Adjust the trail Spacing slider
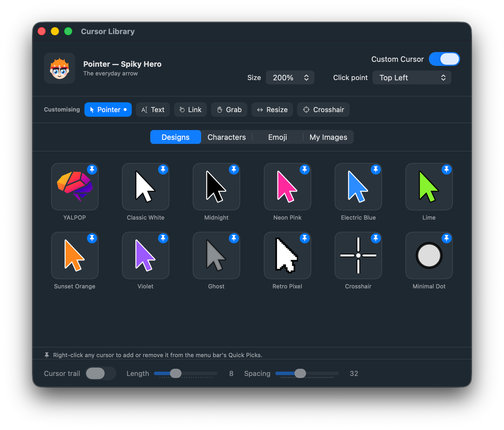The image size is (504, 430). coord(307,373)
